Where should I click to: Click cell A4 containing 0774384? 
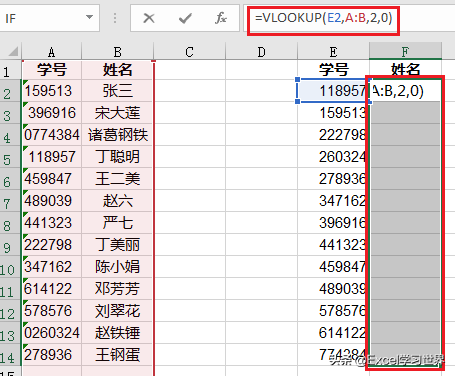click(52, 135)
